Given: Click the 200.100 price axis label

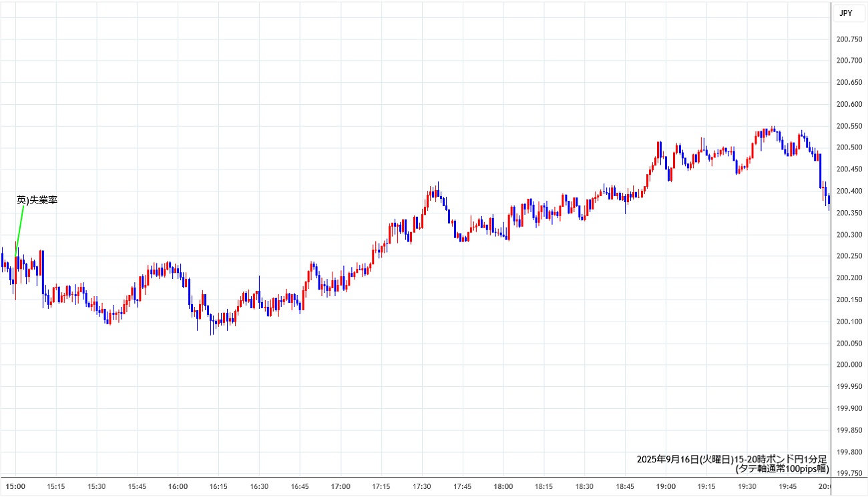Looking at the screenshot, I should [849, 322].
